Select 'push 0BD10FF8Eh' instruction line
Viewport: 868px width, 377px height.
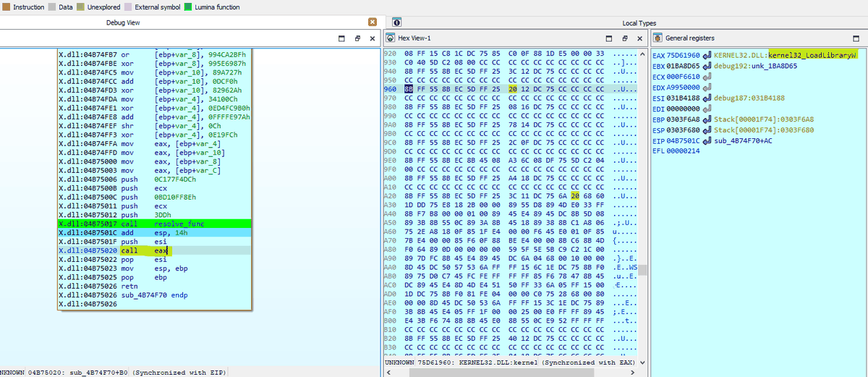[x=154, y=196]
